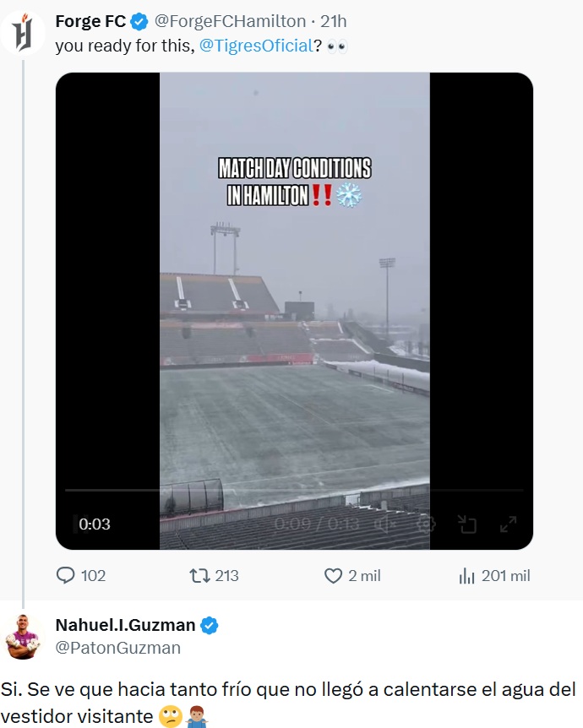
Task: Unmute the video sound
Action: (386, 524)
